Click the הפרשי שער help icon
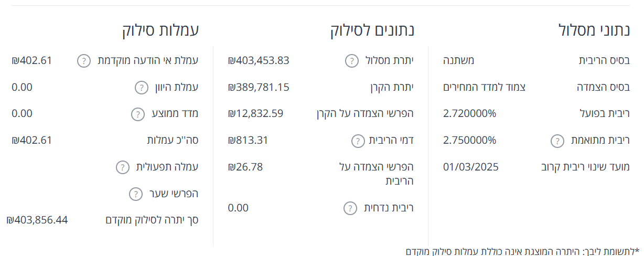The width and height of the screenshot is (644, 256). click(x=135, y=194)
